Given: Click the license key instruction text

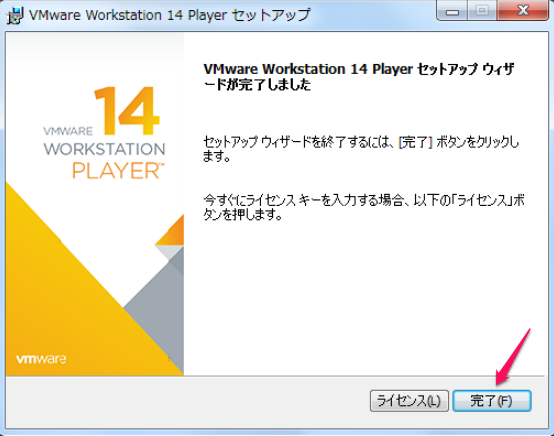Looking at the screenshot, I should coord(364,207).
